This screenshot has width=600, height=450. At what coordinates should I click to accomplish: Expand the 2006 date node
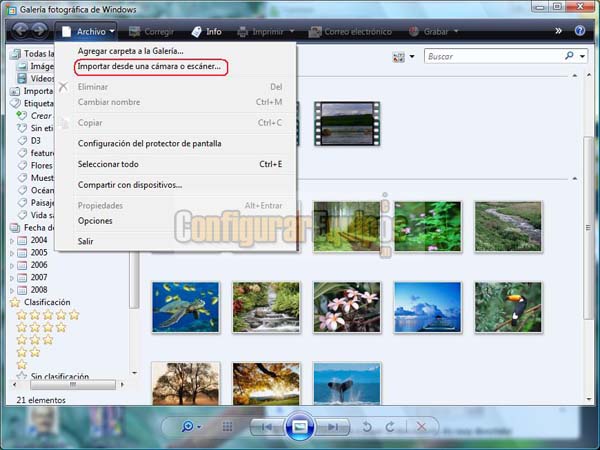pyautogui.click(x=12, y=265)
